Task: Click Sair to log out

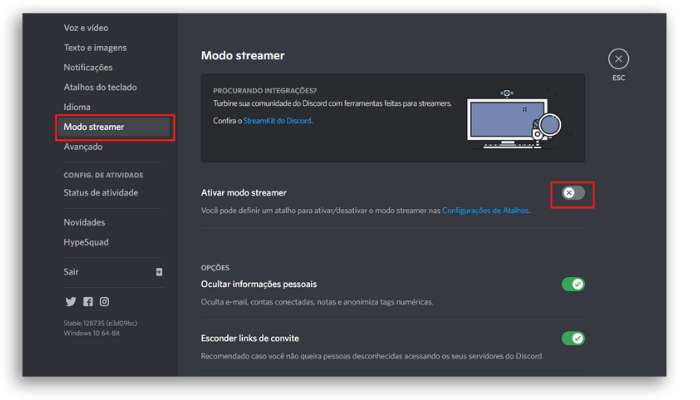Action: tap(71, 272)
